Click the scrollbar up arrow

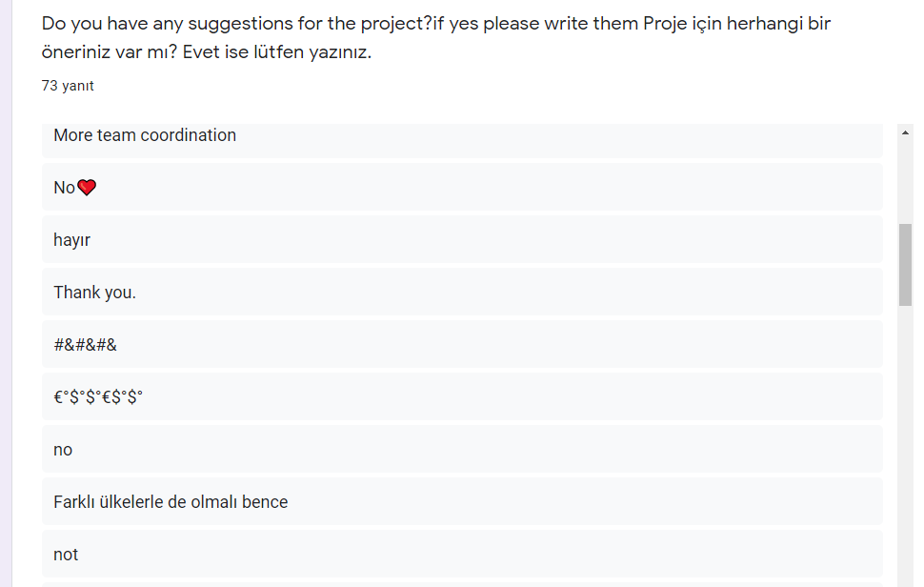click(x=905, y=132)
